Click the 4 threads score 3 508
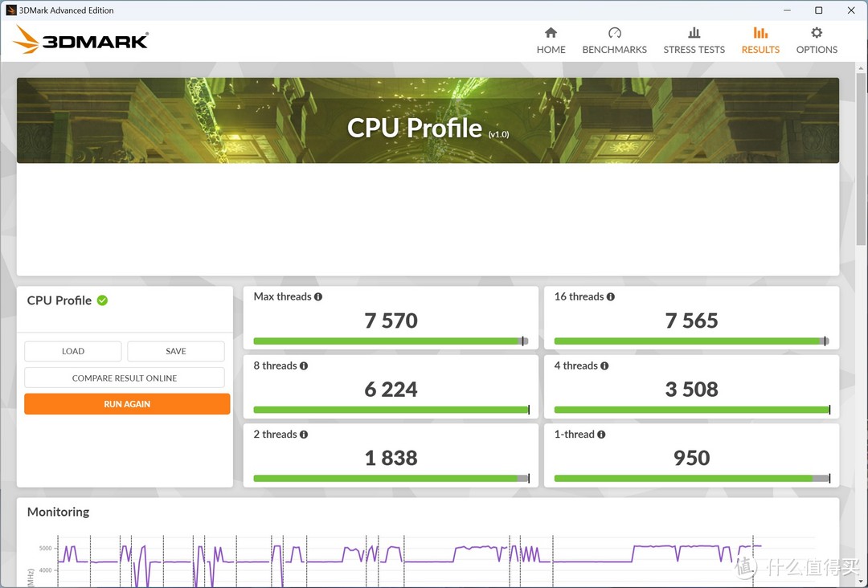 click(x=691, y=390)
